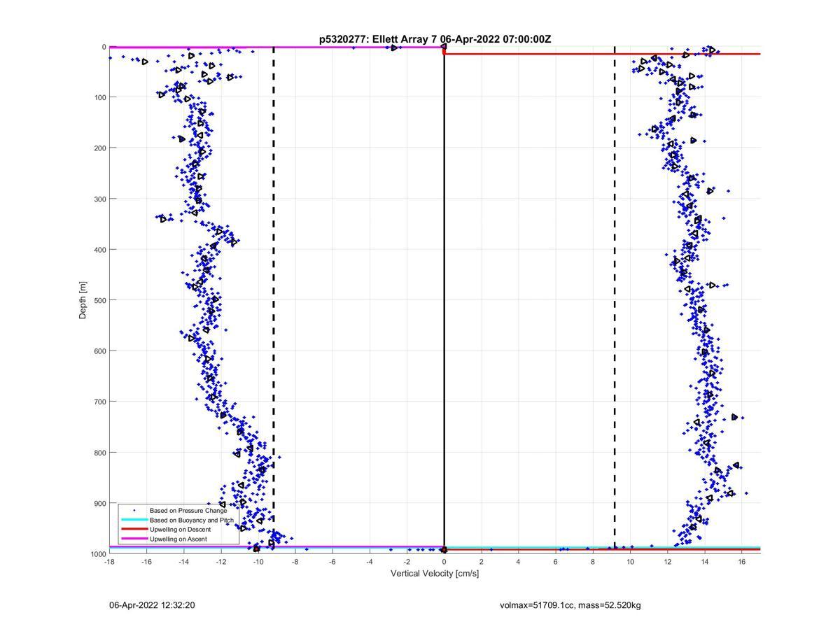Click depth axis tick label 700
This screenshot has width=840, height=622.
tap(99, 402)
